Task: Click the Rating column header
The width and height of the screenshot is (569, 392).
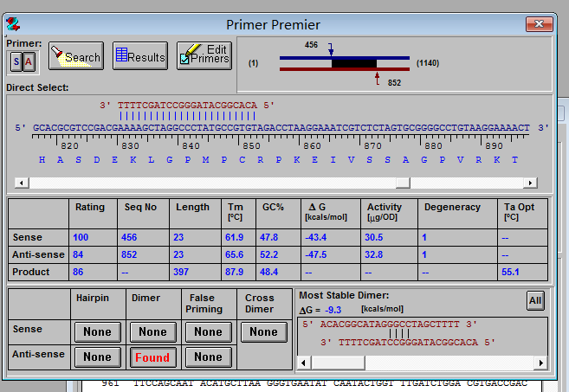Action: tap(90, 208)
